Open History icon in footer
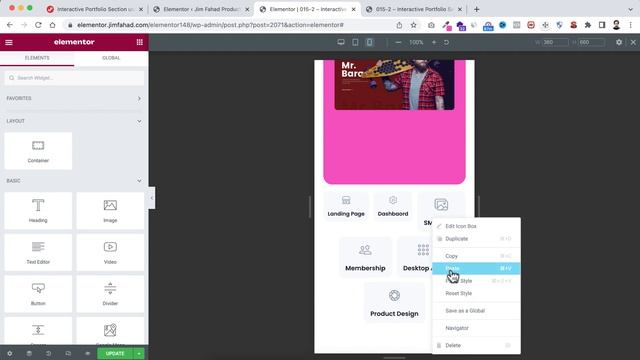 coord(49,353)
